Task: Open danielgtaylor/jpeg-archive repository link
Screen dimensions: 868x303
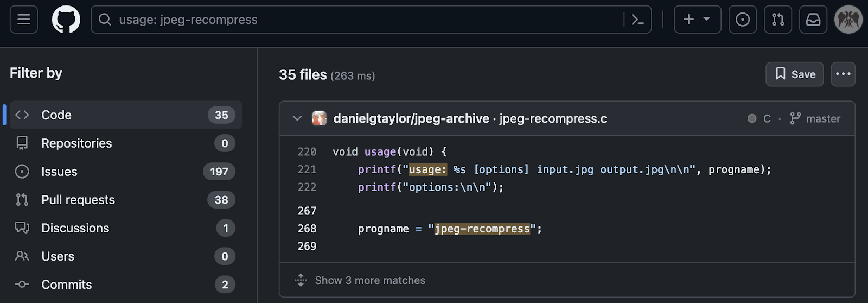Action: (x=411, y=118)
